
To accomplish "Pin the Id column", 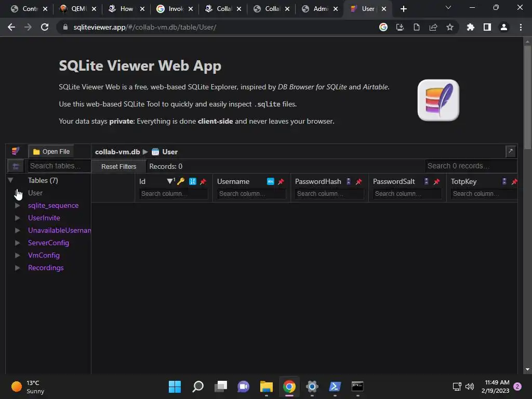I will pyautogui.click(x=203, y=182).
